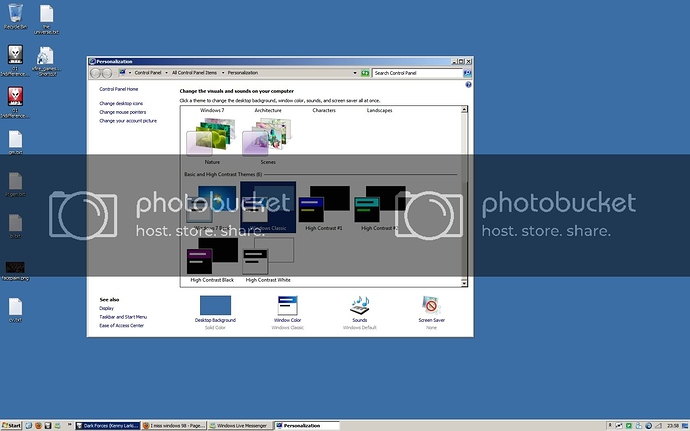Select the High Contrast White theme
Screen dimensions: 690x431
tap(268, 260)
